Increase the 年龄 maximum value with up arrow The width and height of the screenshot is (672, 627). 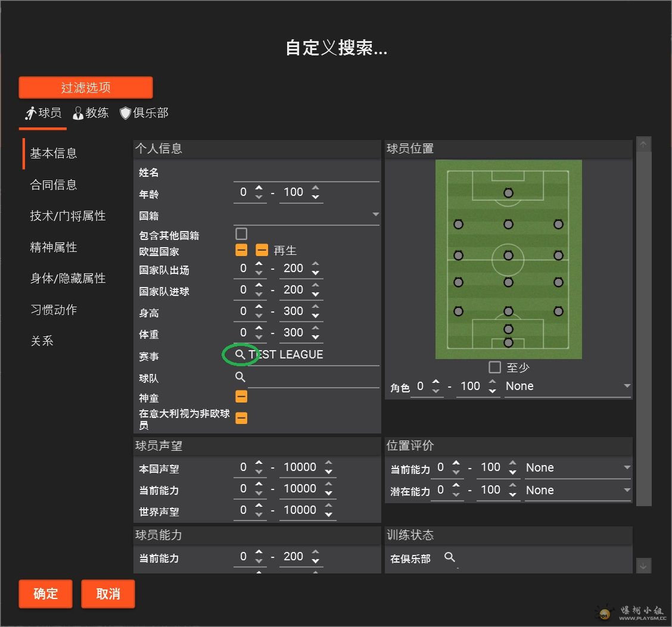click(x=315, y=188)
